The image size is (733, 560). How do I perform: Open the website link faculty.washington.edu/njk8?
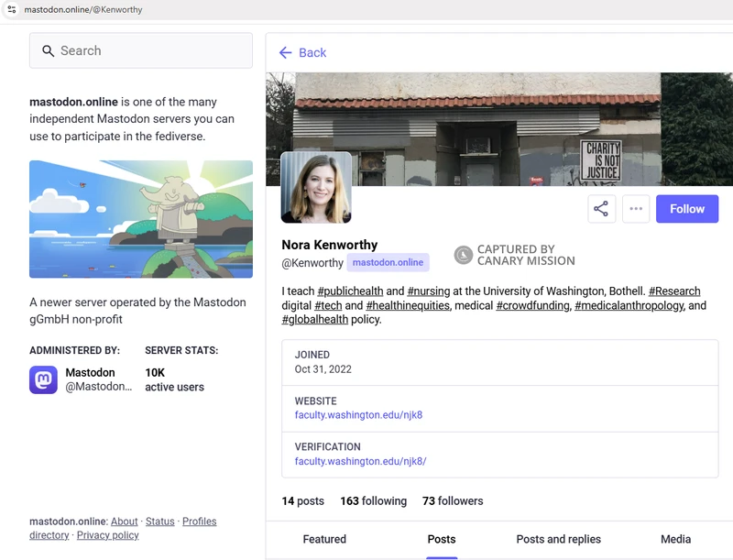358,414
